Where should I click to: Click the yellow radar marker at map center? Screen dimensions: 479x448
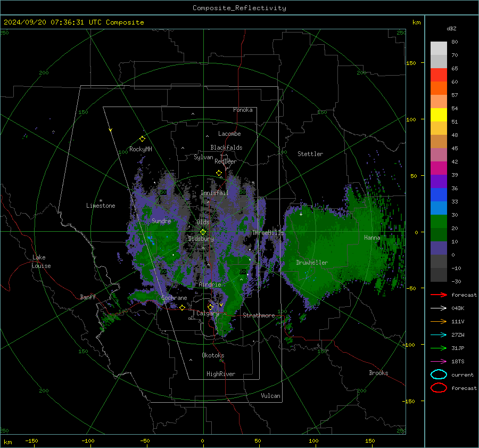pyautogui.click(x=203, y=232)
